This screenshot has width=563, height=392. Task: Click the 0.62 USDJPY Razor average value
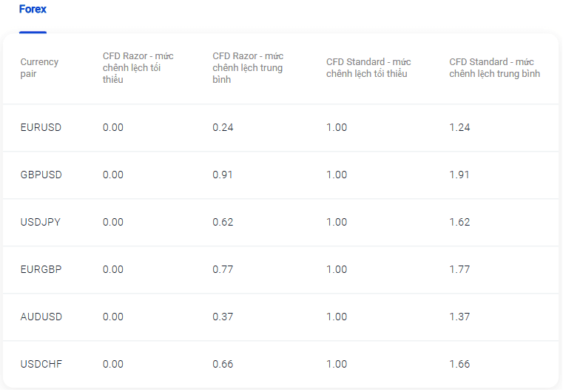(223, 222)
